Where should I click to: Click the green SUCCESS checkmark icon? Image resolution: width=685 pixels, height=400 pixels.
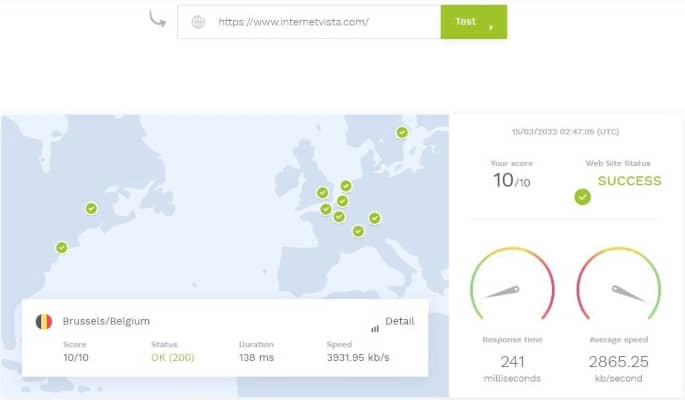(582, 197)
